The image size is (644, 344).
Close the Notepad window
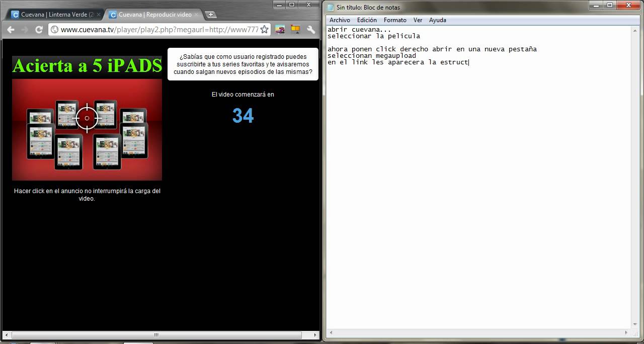(x=628, y=5)
